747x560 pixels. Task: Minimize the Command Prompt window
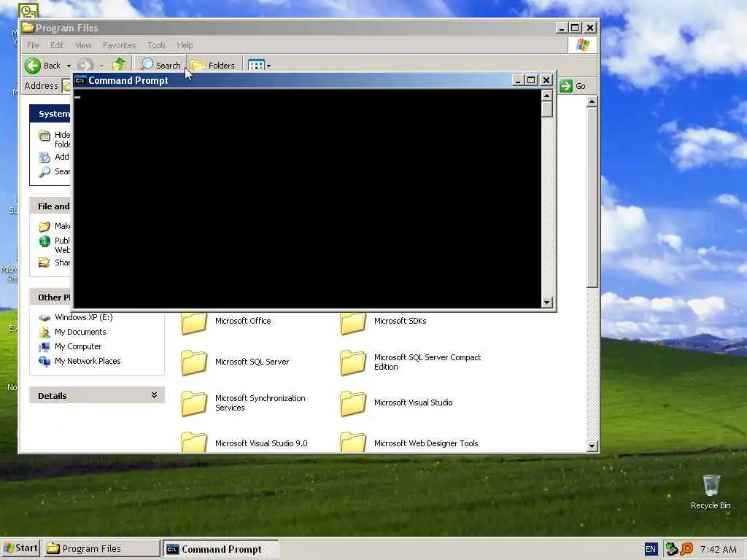click(x=517, y=80)
